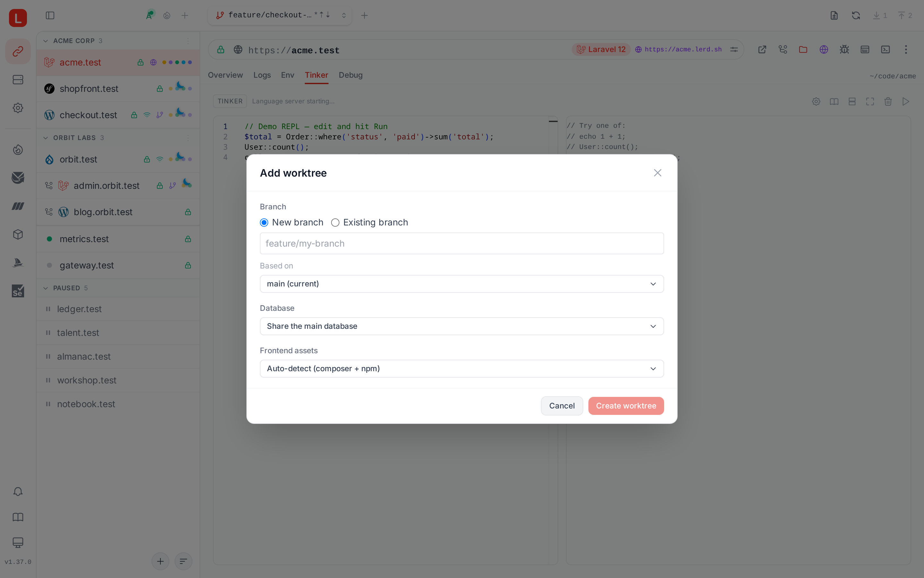Collapse the PAUSED group
This screenshot has width=924, height=578.
click(x=46, y=288)
